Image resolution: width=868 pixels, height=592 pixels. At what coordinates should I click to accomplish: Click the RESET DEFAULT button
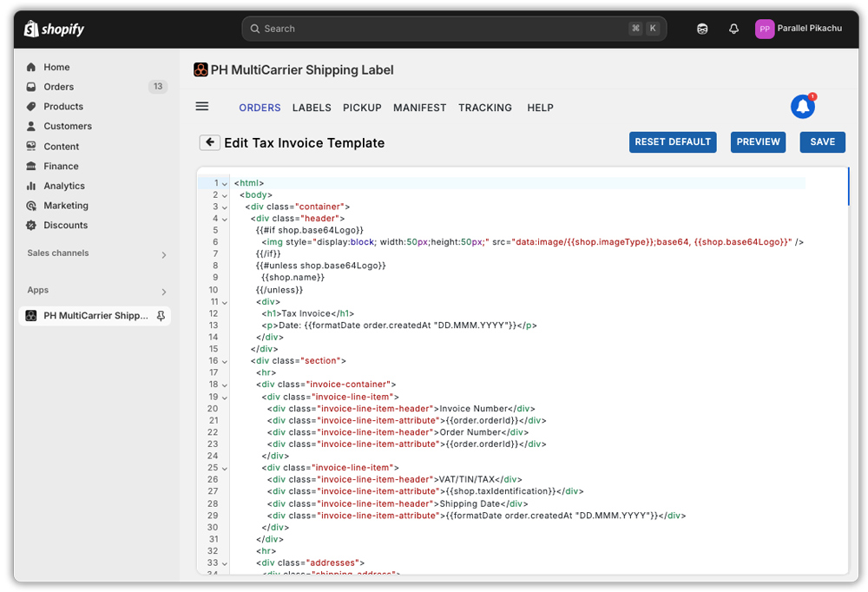[673, 142]
